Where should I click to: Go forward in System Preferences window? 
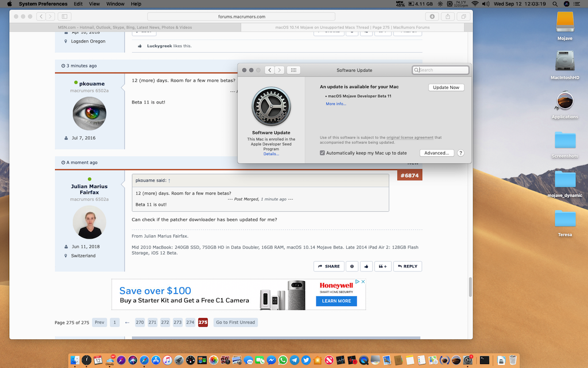[280, 70]
